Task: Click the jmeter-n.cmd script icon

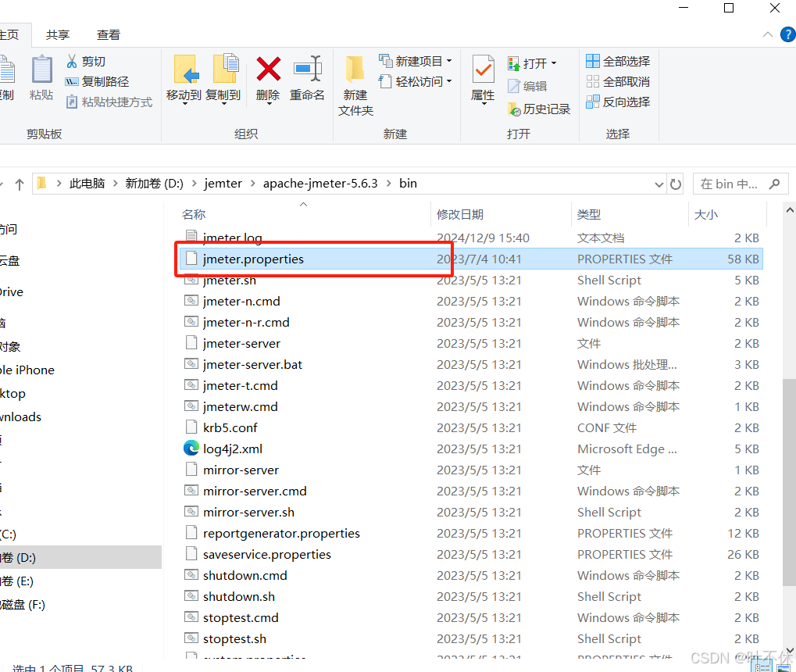Action: 191,301
